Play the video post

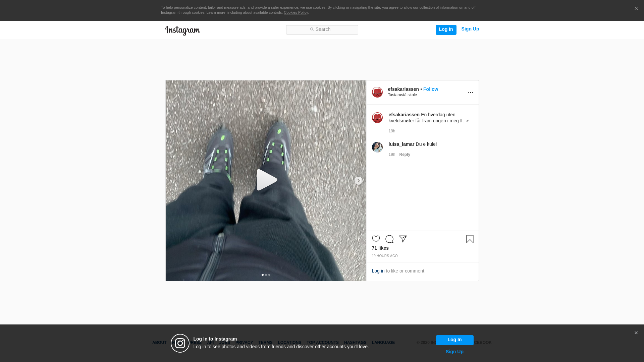267,180
